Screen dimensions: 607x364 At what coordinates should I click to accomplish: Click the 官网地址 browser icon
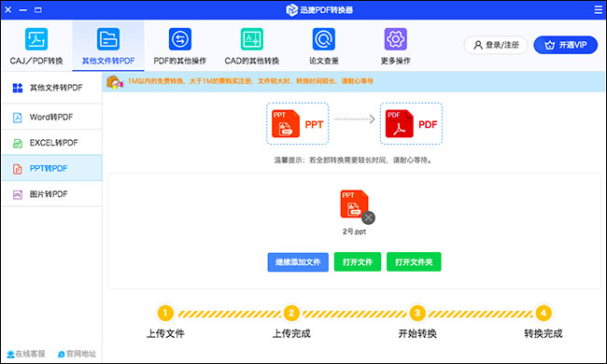[61, 354]
